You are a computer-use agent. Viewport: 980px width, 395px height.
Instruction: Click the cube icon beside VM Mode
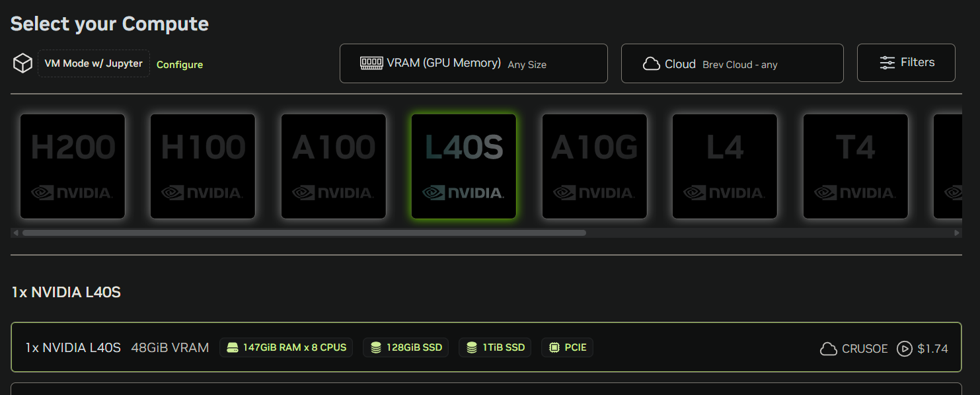pos(23,64)
